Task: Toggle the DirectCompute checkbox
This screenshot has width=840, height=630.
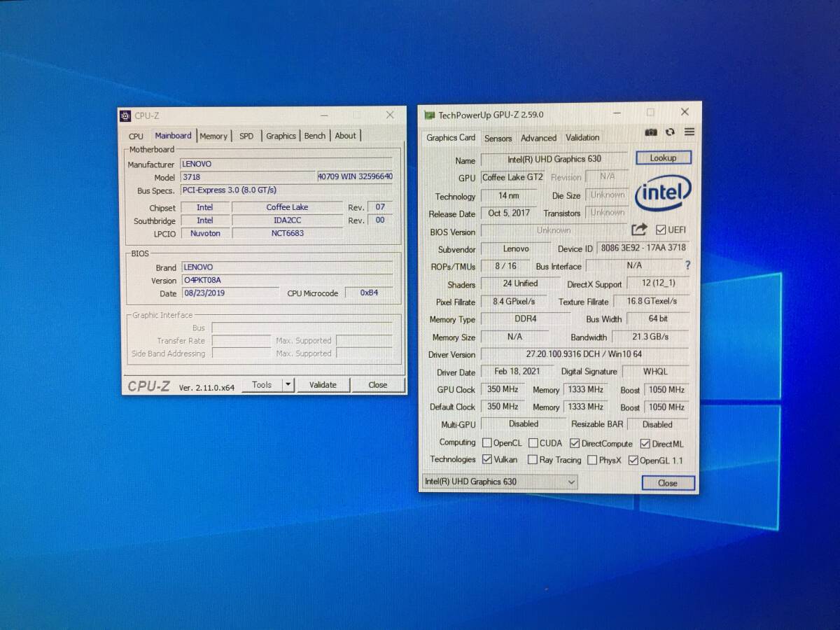Action: coord(575,443)
